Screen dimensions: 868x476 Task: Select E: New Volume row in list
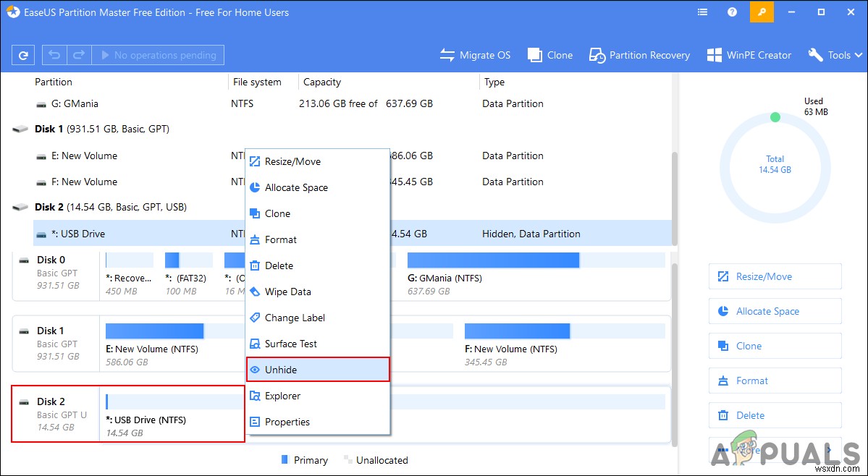[x=352, y=156]
